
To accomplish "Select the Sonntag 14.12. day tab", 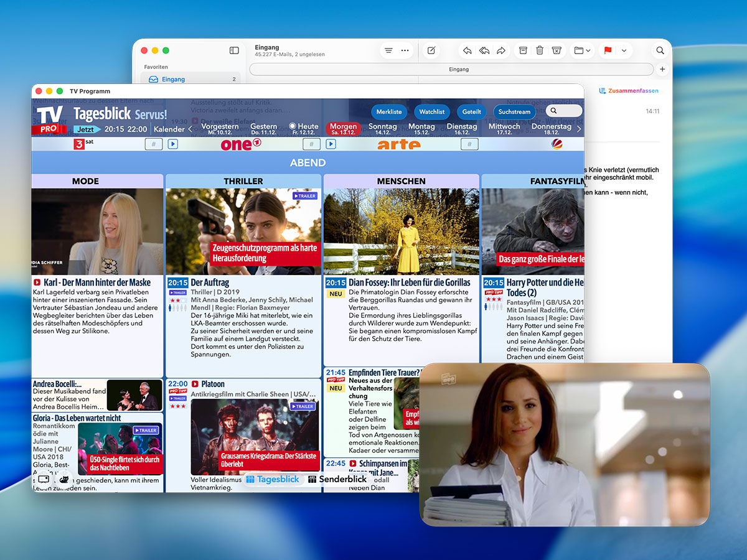I will pos(382,129).
